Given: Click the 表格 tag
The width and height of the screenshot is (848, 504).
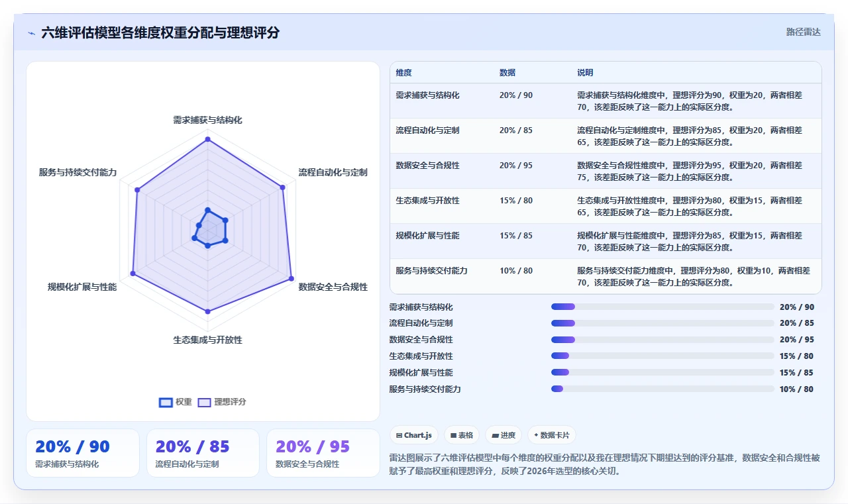Looking at the screenshot, I should pos(462,435).
